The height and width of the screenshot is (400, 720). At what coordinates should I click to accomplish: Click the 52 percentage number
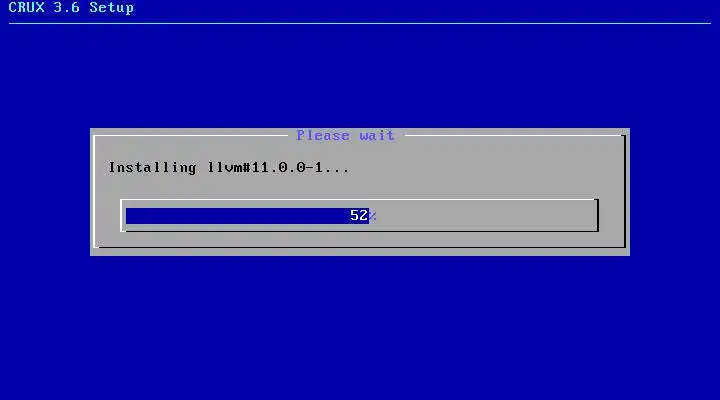pos(359,215)
